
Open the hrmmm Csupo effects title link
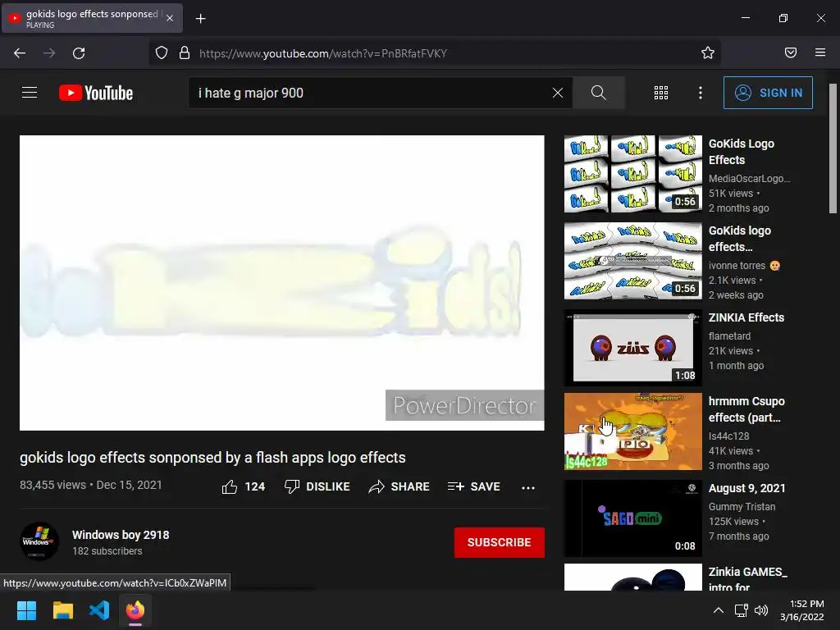click(x=746, y=409)
